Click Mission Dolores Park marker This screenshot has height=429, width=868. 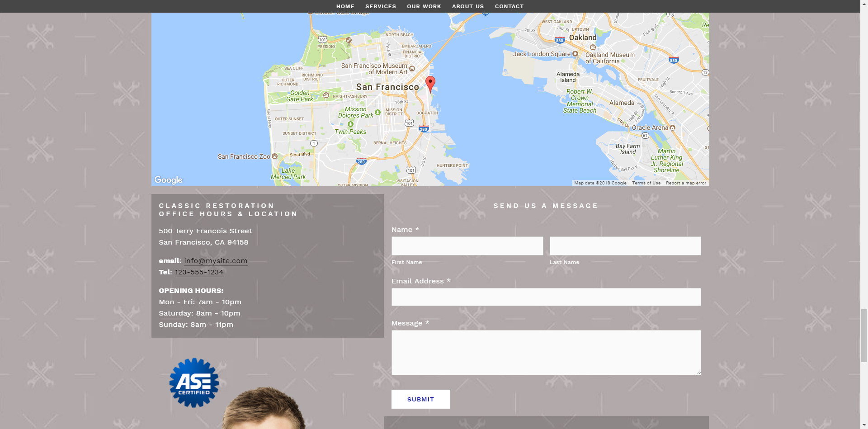coord(377,112)
